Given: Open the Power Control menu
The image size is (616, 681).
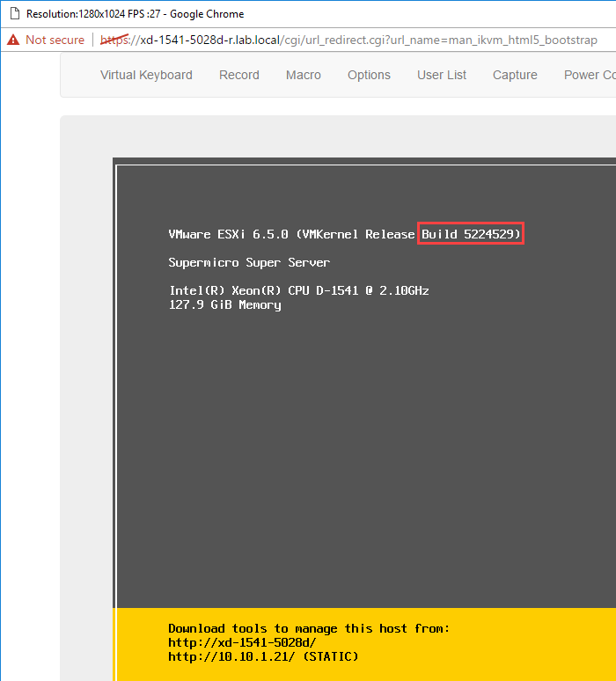Looking at the screenshot, I should [x=590, y=75].
